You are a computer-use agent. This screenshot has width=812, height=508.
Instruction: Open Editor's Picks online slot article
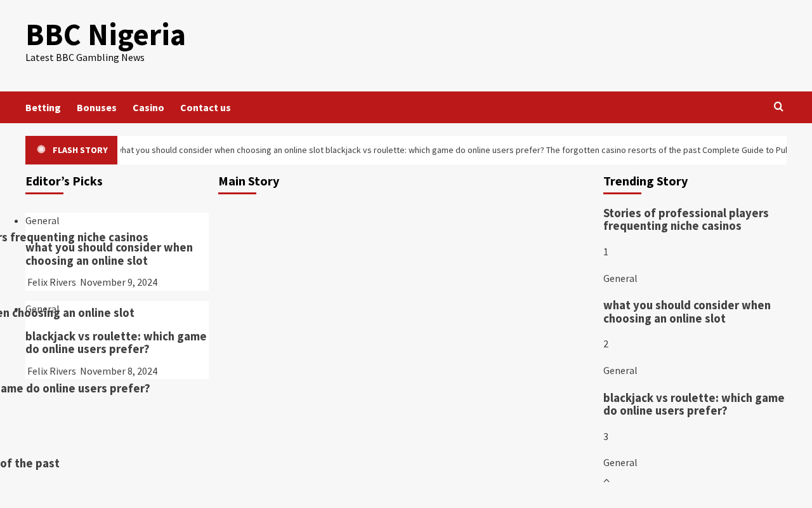tap(109, 254)
